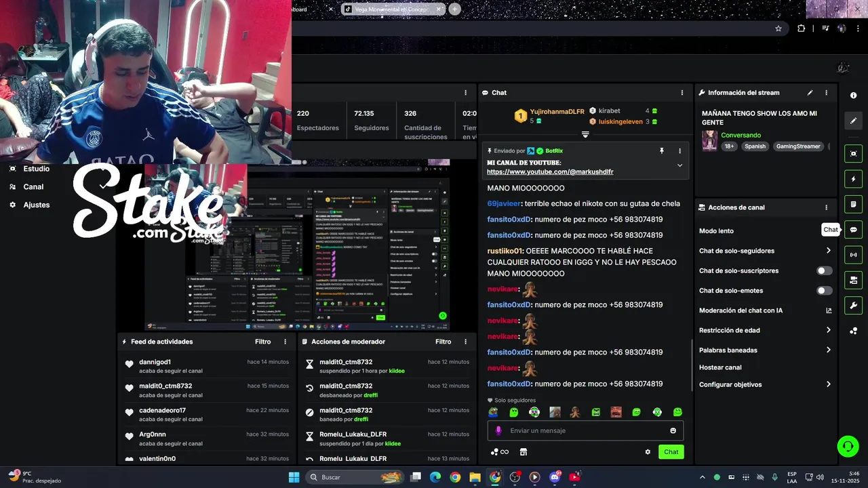Open the document notes icon in right sidebar
Image resolution: width=868 pixels, height=488 pixels.
[854, 204]
